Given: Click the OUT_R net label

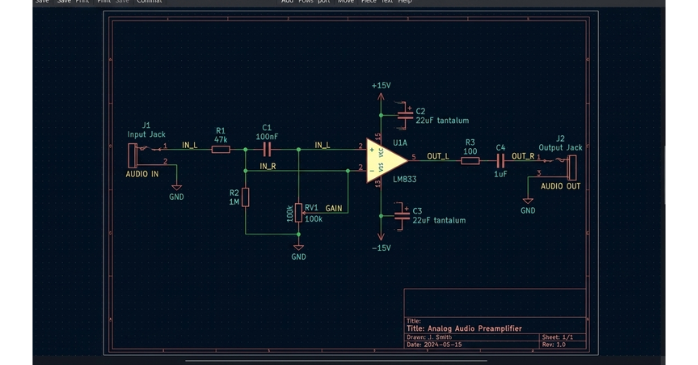Looking at the screenshot, I should pos(523,156).
